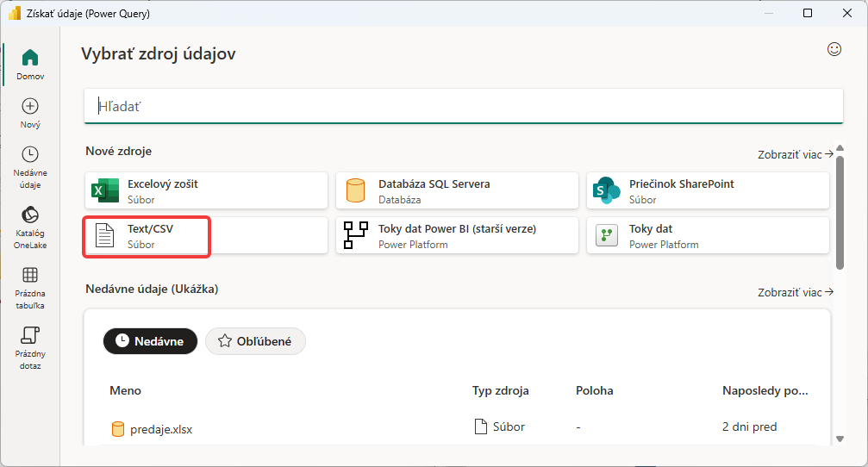Click the file icon next to Súbor
Screen dimensions: 868x467
pyautogui.click(x=480, y=427)
